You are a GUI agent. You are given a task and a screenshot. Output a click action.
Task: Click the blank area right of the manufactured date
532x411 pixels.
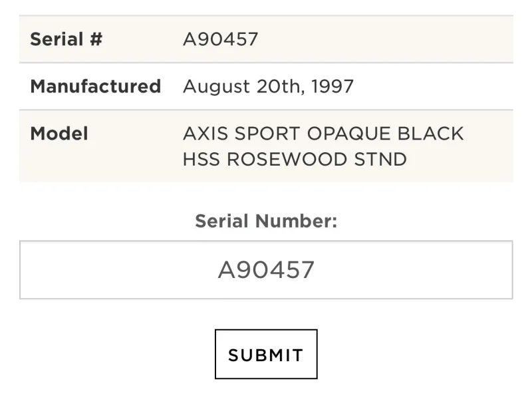pos(432,86)
